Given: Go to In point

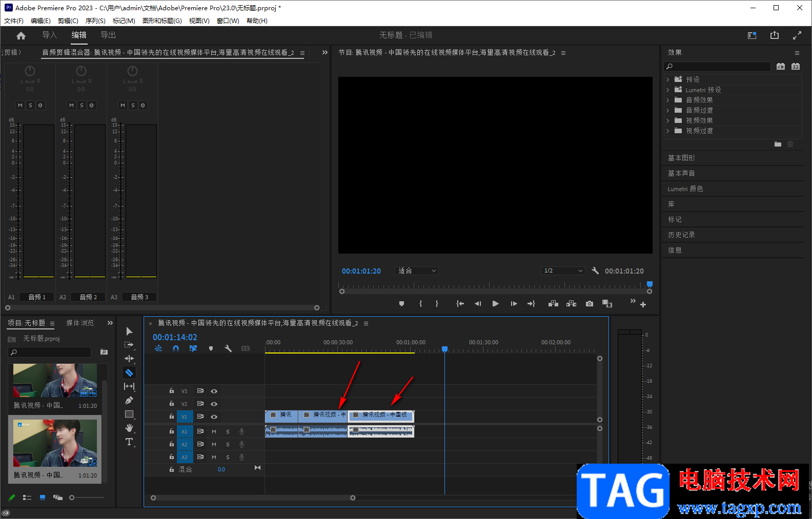Looking at the screenshot, I should point(460,304).
